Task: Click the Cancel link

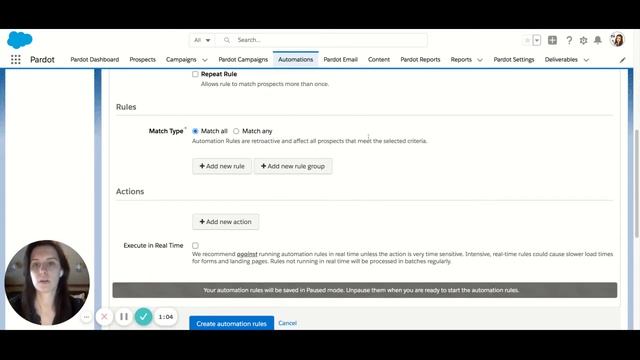Action: click(x=287, y=323)
